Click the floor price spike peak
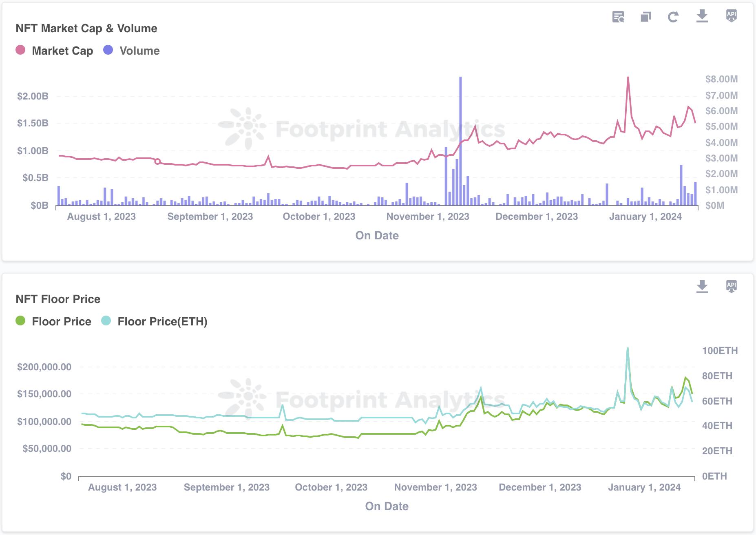 pyautogui.click(x=628, y=348)
